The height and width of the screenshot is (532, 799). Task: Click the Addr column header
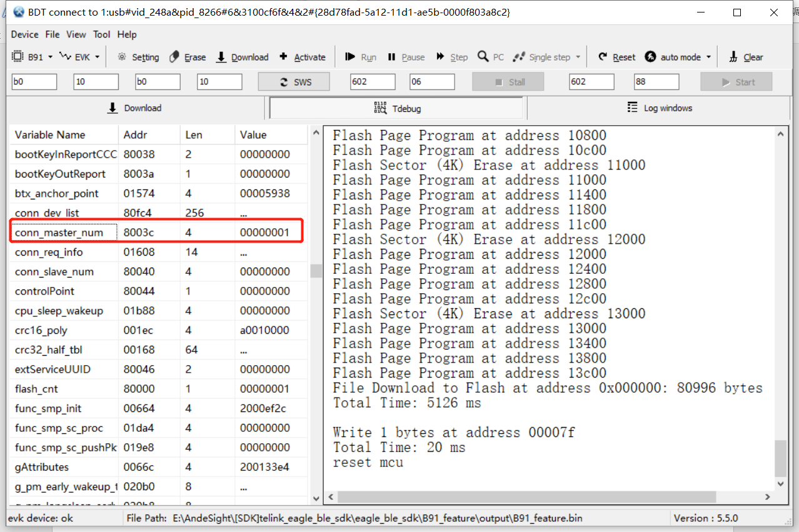(x=149, y=134)
